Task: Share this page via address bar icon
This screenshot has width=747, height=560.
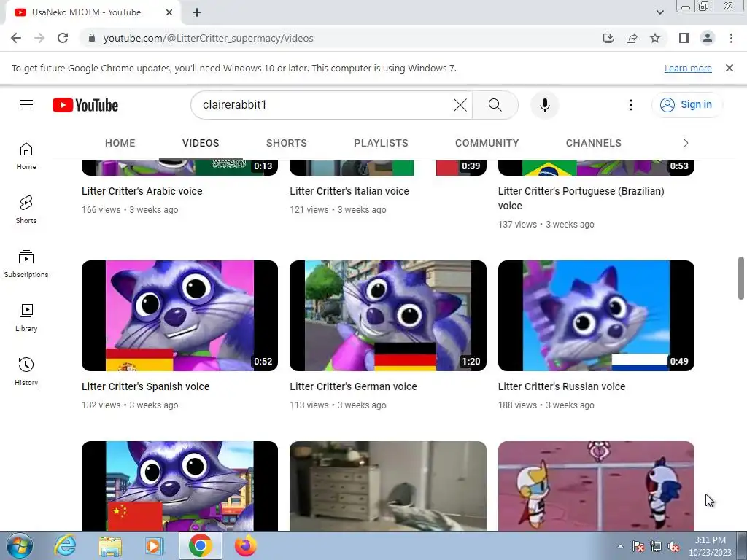Action: [632, 38]
